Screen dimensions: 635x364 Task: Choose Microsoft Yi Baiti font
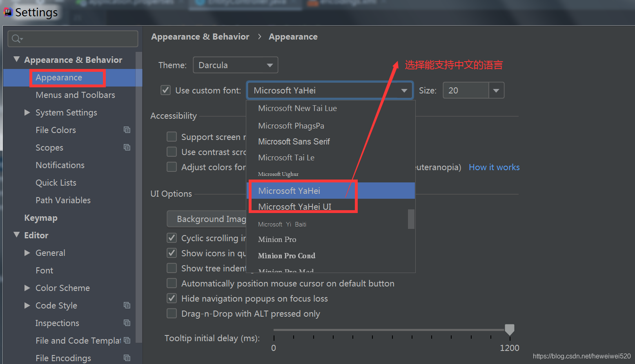click(x=328, y=224)
